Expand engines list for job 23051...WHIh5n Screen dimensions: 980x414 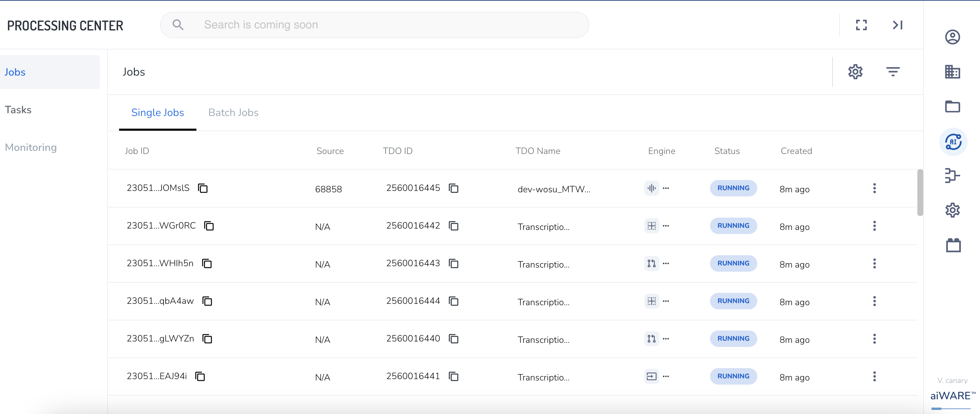tap(666, 263)
